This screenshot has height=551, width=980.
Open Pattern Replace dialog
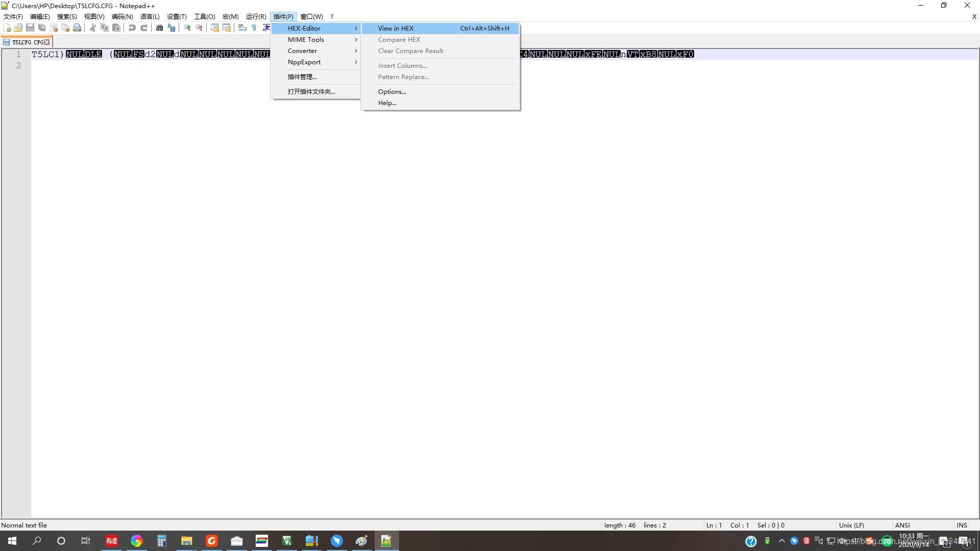click(403, 76)
